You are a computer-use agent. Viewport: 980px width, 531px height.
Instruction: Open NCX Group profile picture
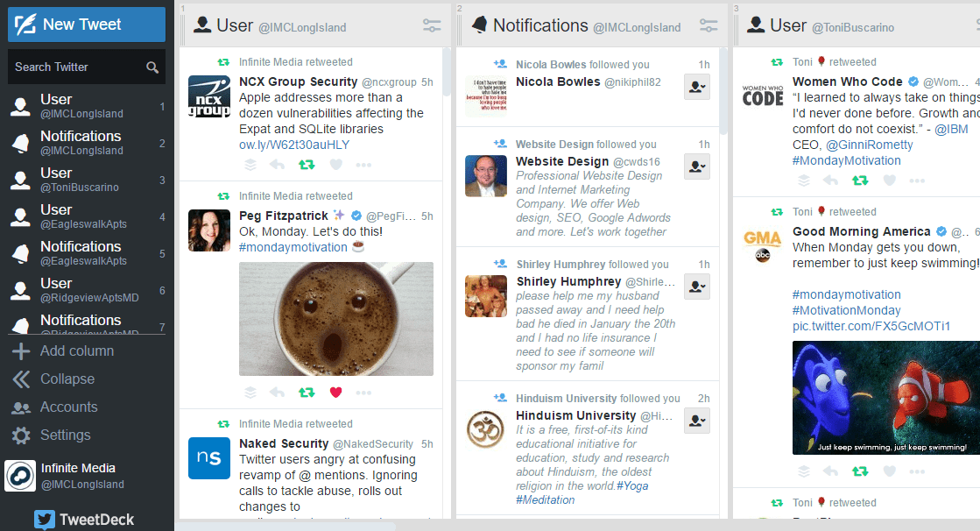(209, 96)
